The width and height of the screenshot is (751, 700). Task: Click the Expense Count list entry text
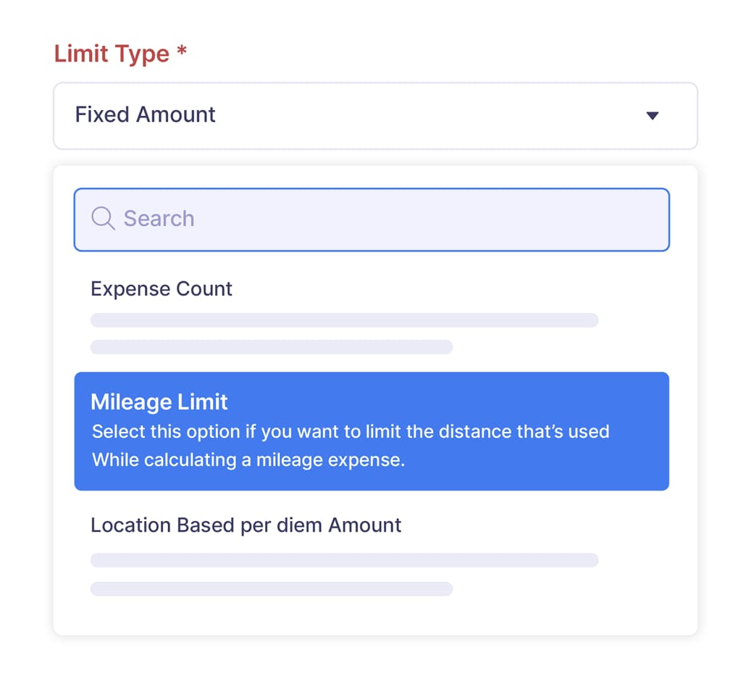point(161,288)
